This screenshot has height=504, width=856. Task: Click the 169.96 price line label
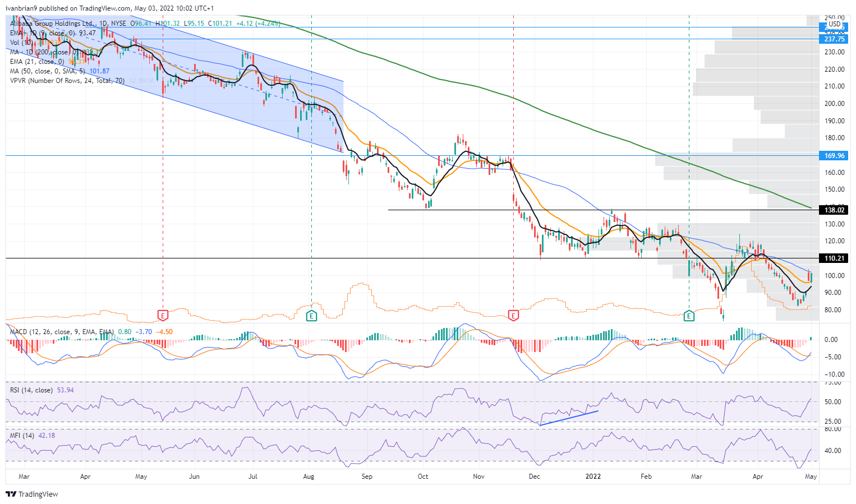pos(835,156)
